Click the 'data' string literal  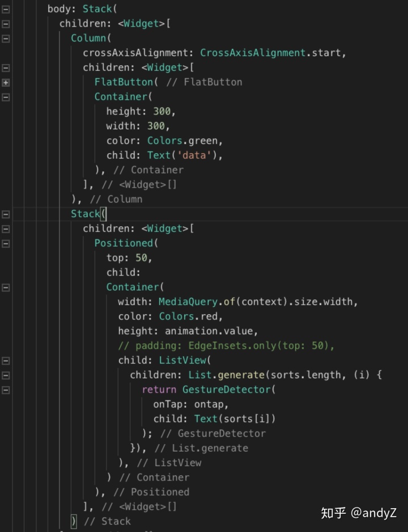194,155
